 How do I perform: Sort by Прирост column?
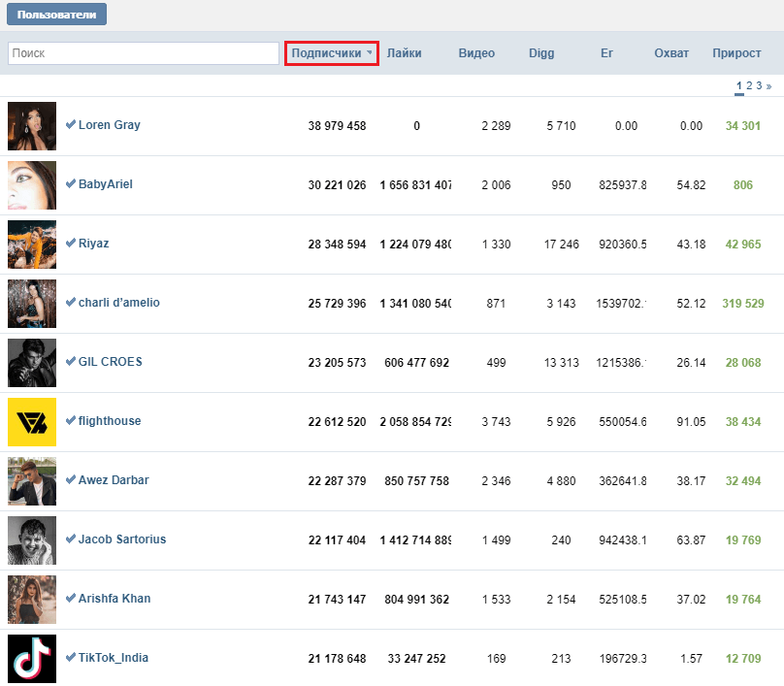[736, 53]
